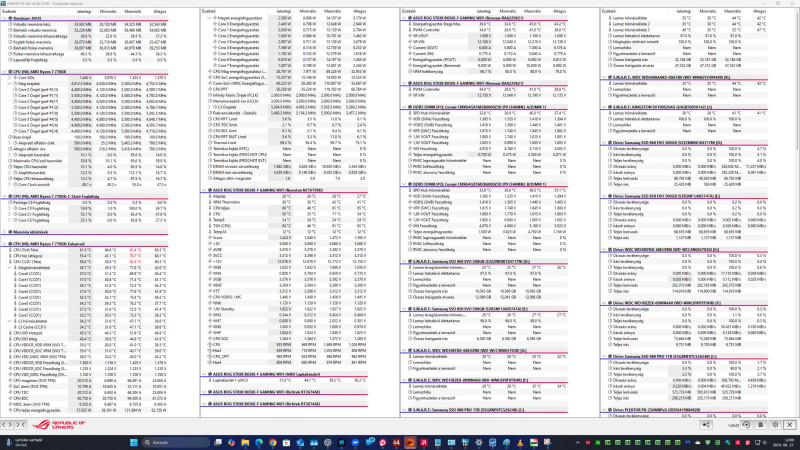Close the sensor window with X button

point(789,424)
